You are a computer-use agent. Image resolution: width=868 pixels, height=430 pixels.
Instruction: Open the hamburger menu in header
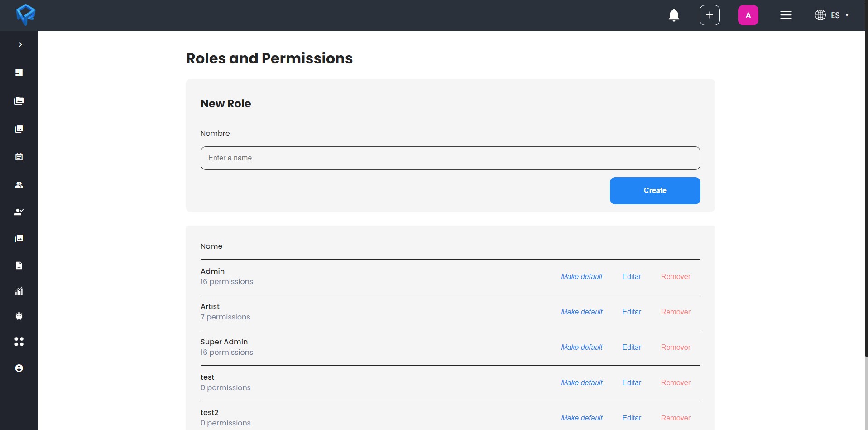786,15
